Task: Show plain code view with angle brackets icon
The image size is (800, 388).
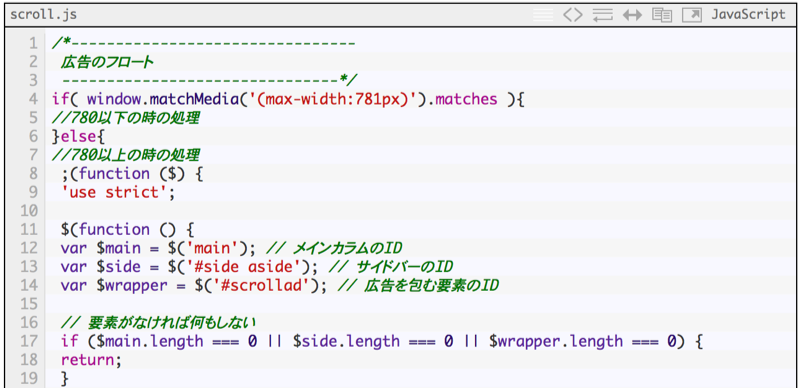Action: point(572,15)
